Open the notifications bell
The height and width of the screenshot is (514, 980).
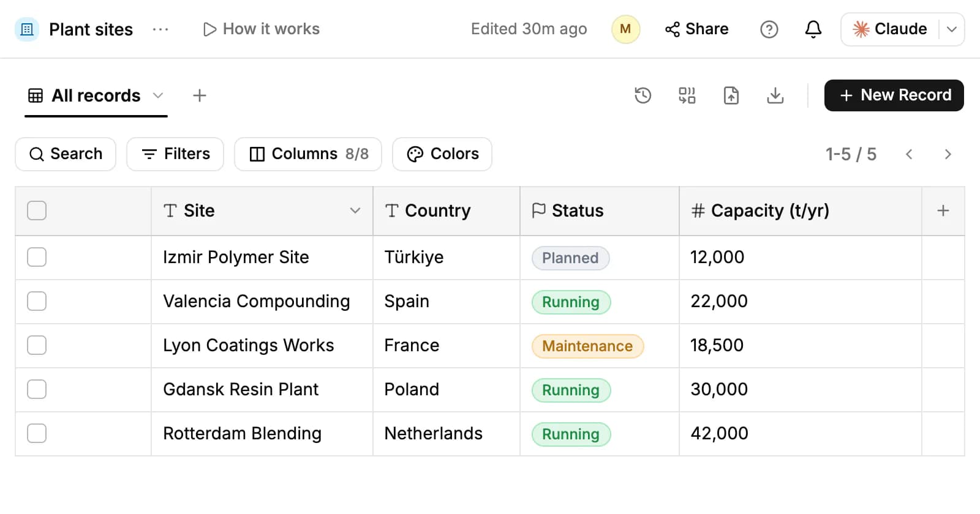813,29
